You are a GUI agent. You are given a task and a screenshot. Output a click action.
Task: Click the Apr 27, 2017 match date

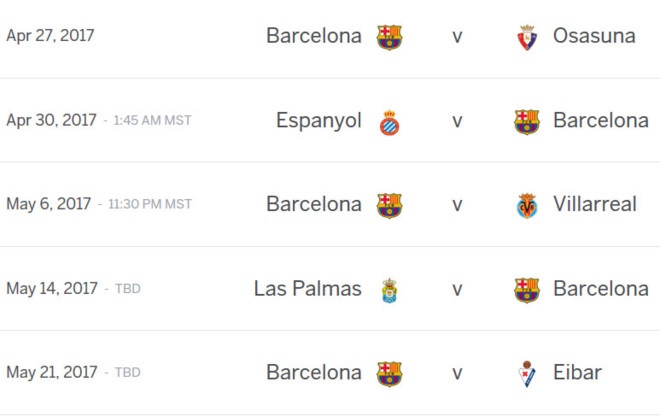tap(51, 36)
